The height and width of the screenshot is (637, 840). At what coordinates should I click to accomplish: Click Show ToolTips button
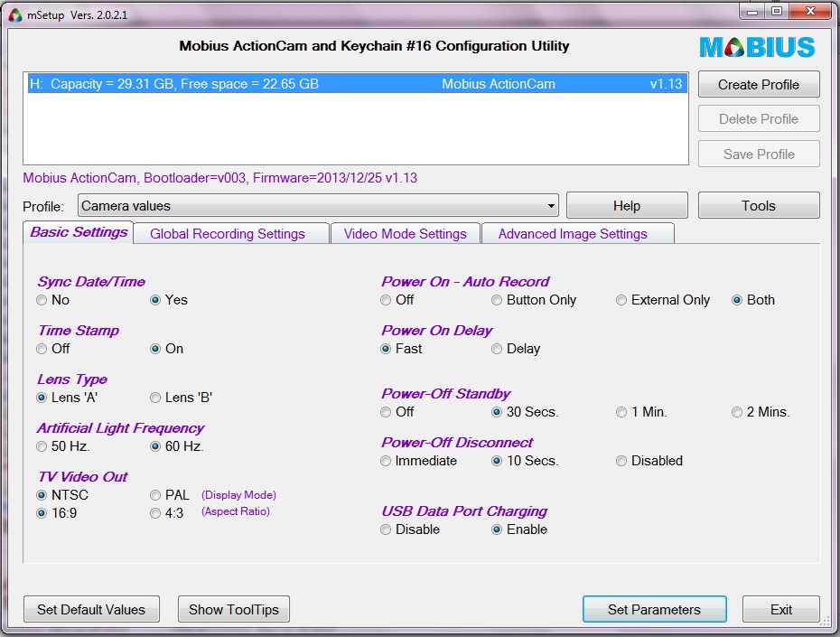pyautogui.click(x=234, y=609)
